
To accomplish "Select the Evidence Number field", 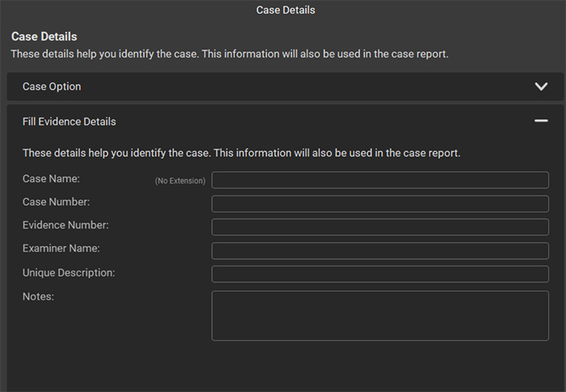I will tap(380, 227).
